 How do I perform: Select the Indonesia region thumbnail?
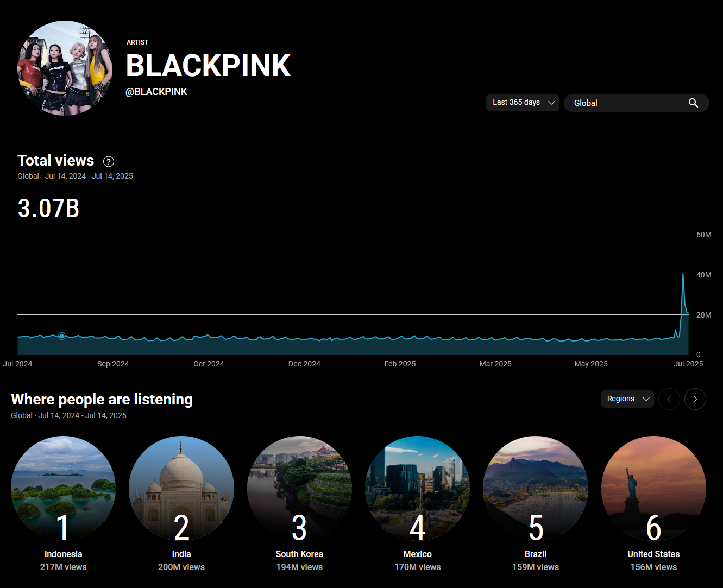click(63, 489)
